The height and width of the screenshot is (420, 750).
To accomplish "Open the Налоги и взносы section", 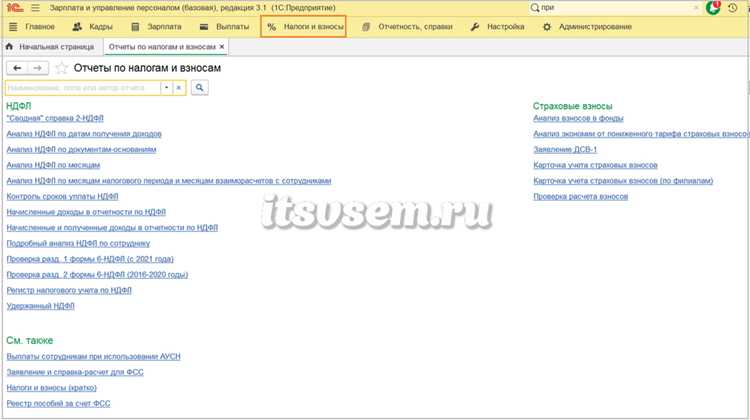I will (304, 27).
